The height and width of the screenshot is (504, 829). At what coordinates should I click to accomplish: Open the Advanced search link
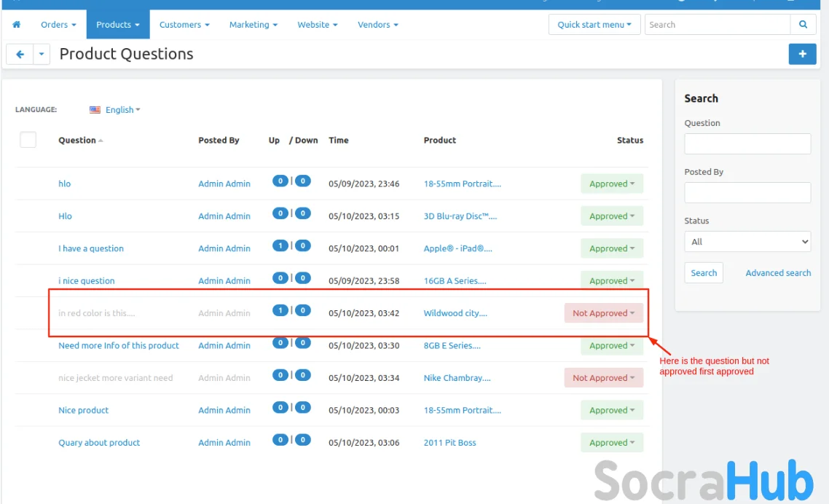pyautogui.click(x=778, y=273)
